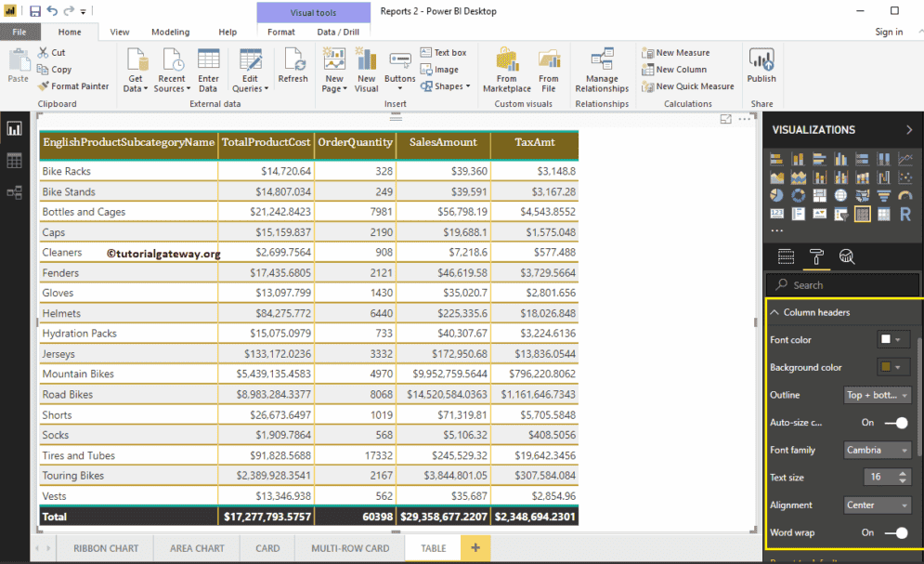Viewport: 924px width, 564px height.
Task: Toggle off Auto-size column width
Action: pyautogui.click(x=898, y=422)
